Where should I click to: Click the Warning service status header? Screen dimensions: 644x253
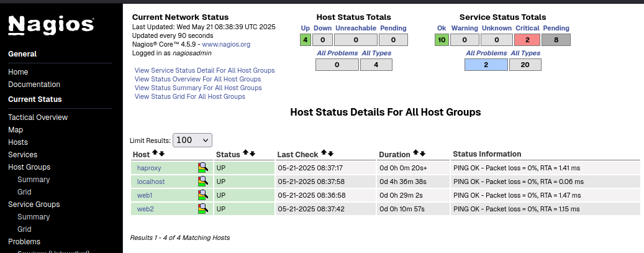coord(465,28)
